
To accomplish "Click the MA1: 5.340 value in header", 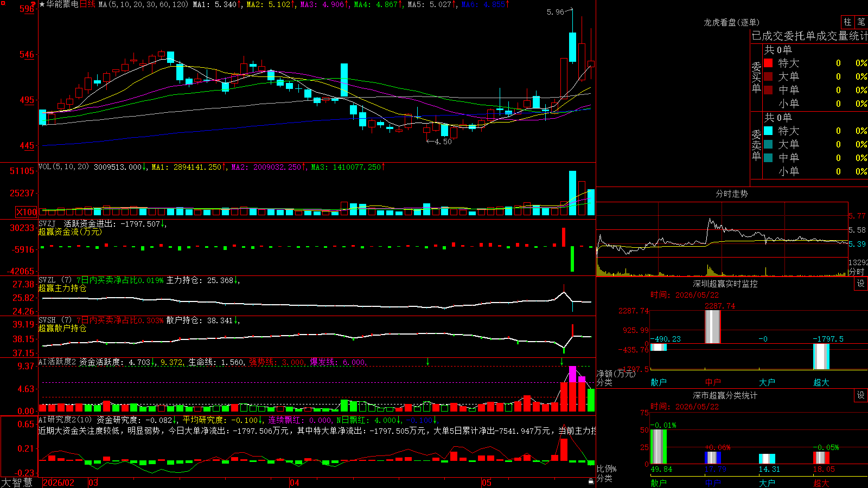I will click(x=215, y=4).
